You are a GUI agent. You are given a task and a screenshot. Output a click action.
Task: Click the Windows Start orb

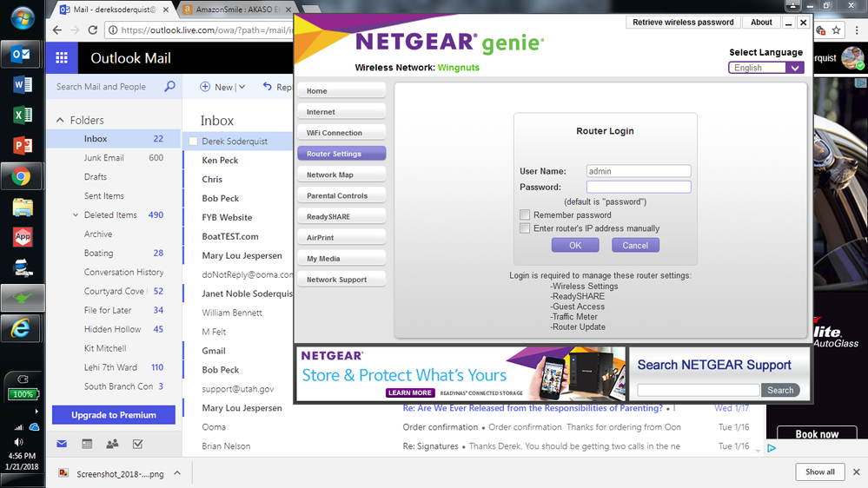click(22, 17)
